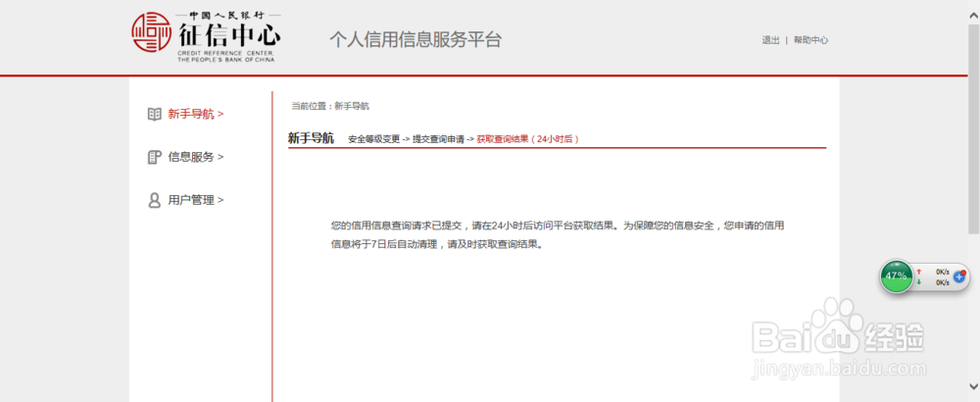
Task: Click the document icon beside 信息服务
Action: [154, 157]
